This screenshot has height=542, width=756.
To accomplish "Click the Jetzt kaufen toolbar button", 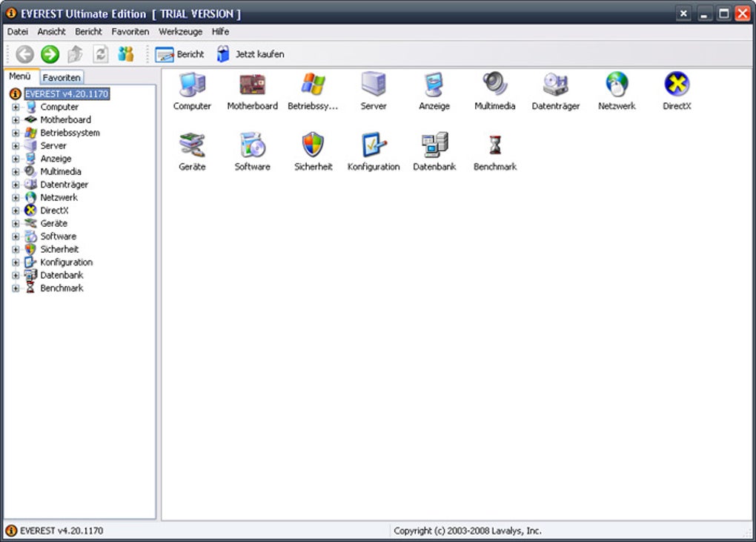I will tap(251, 54).
